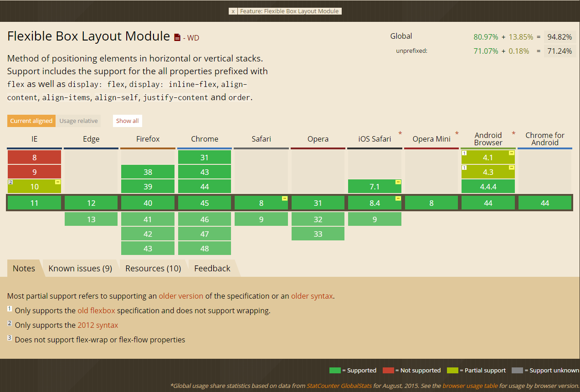
Task: Click the asterisk next to iOS Safari
Action: tap(400, 134)
